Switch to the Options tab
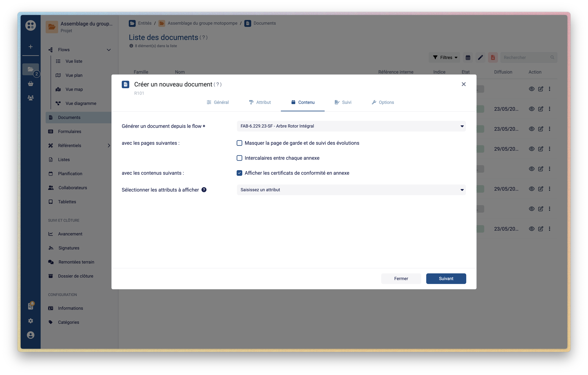588x375 pixels. (x=383, y=102)
